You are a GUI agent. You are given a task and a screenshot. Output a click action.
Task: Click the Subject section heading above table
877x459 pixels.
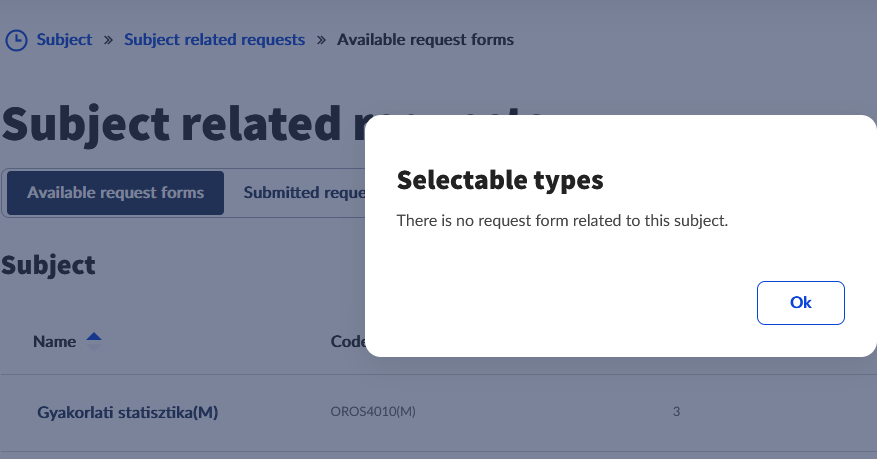(x=48, y=265)
